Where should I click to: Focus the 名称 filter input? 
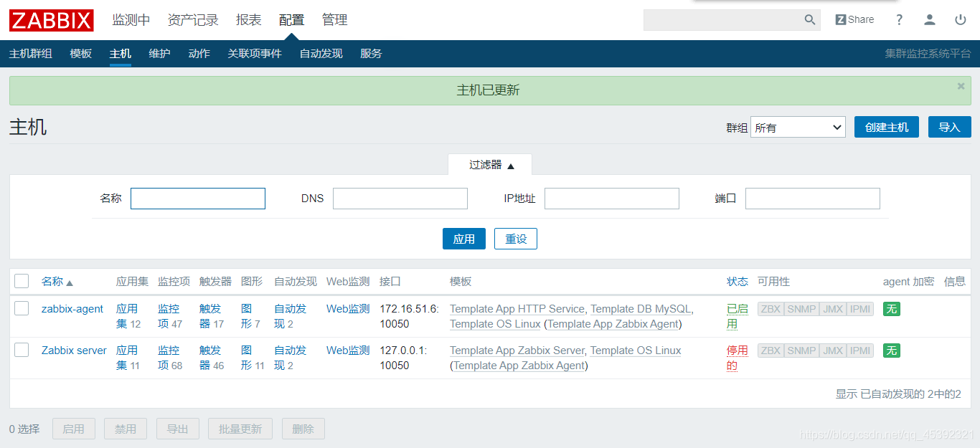tap(198, 199)
